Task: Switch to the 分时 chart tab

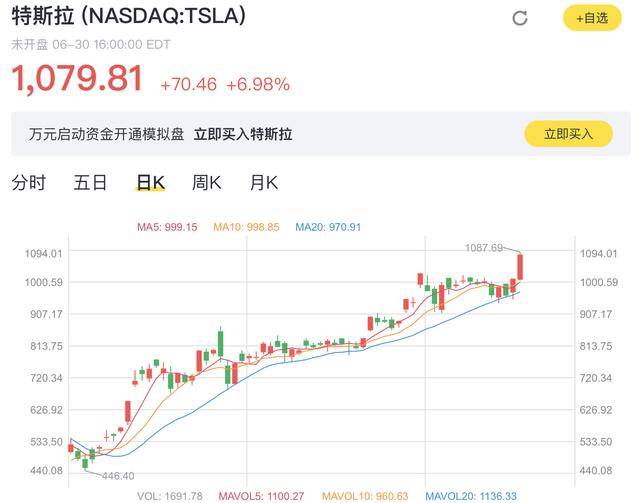Action: pos(29,182)
